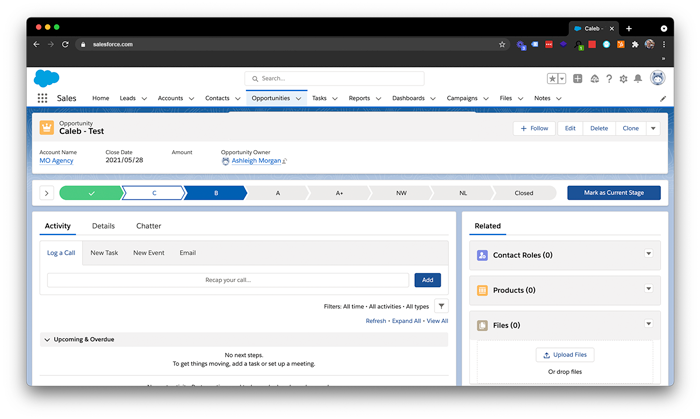700x419 pixels.
Task: Open the user profile avatar
Action: [658, 78]
